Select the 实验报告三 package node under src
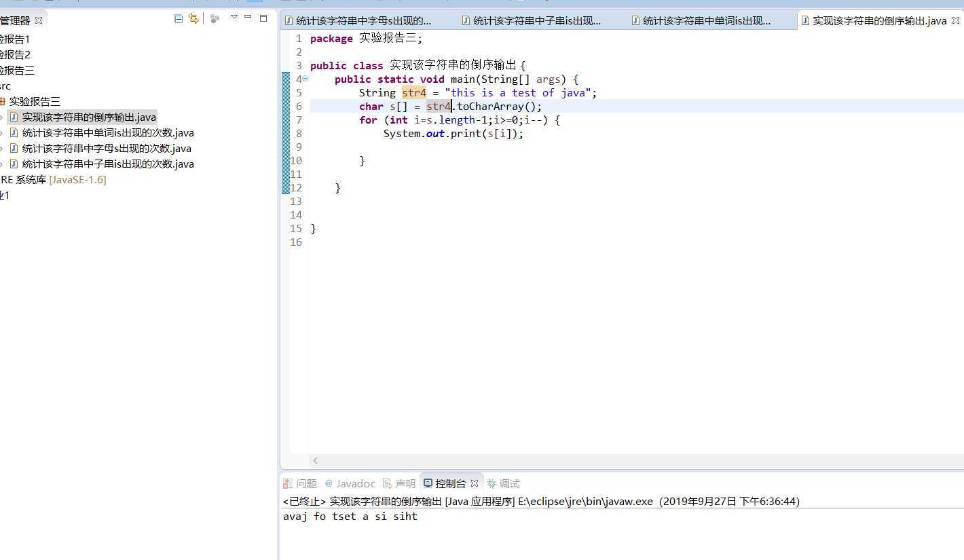Viewport: 964px width, 560px height. pyautogui.click(x=35, y=102)
